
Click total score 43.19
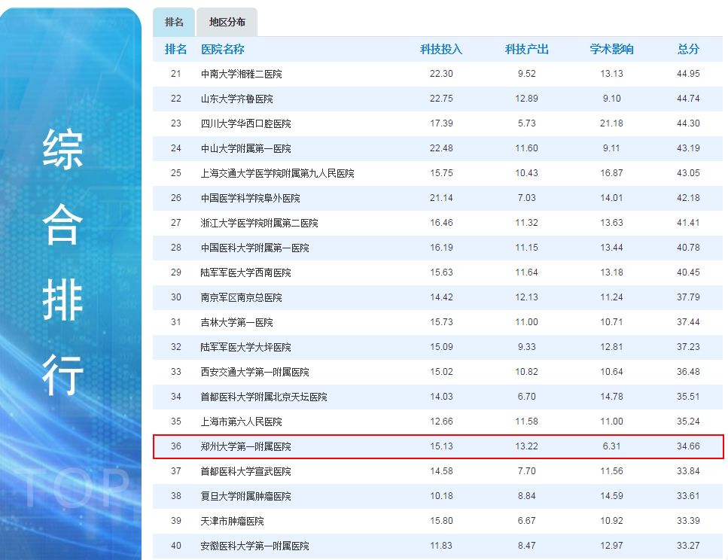pyautogui.click(x=688, y=148)
